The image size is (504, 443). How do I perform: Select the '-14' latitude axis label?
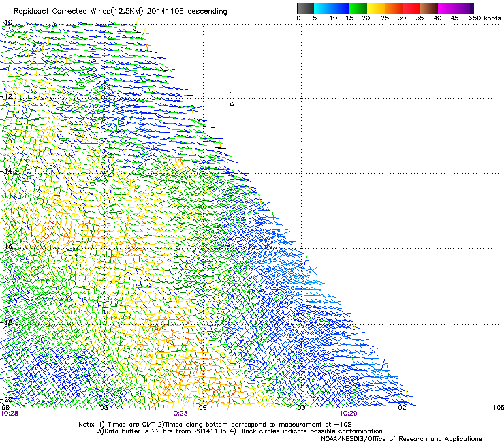tap(6, 171)
